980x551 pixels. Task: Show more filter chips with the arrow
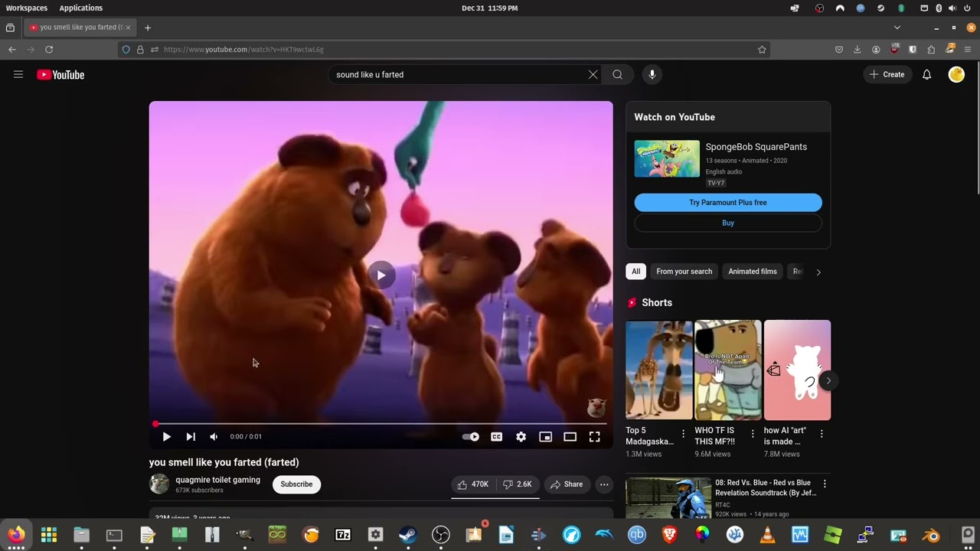[818, 272]
